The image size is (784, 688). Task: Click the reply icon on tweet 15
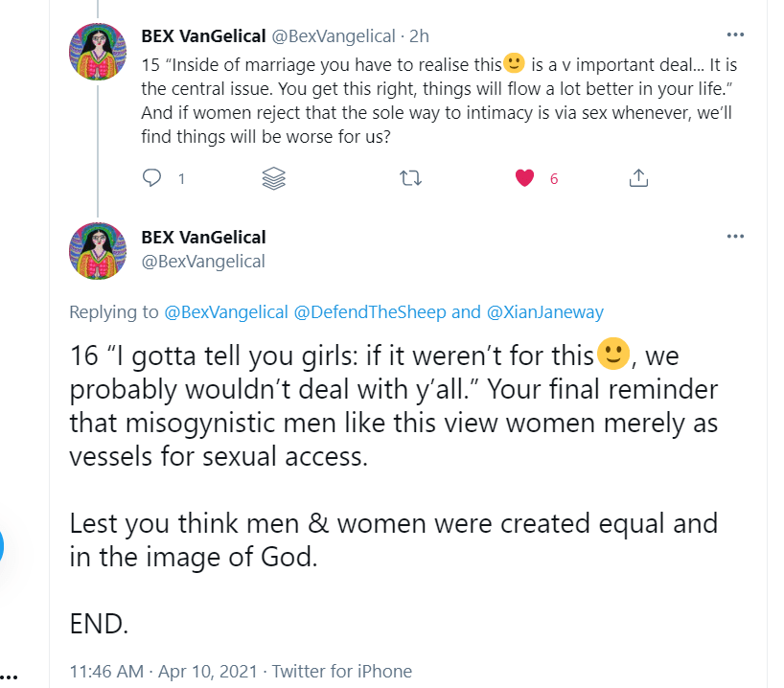click(x=152, y=178)
